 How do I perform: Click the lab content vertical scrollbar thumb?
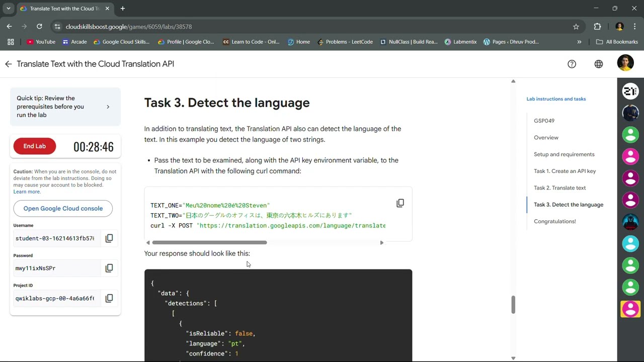pyautogui.click(x=513, y=305)
